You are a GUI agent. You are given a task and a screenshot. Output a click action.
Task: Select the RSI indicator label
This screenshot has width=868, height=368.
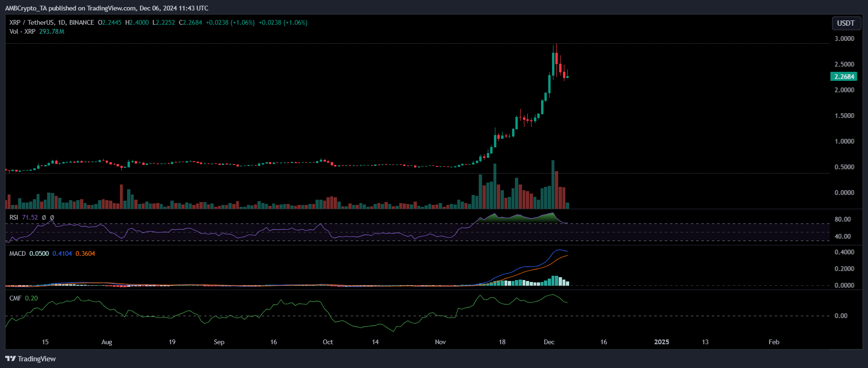click(x=14, y=217)
